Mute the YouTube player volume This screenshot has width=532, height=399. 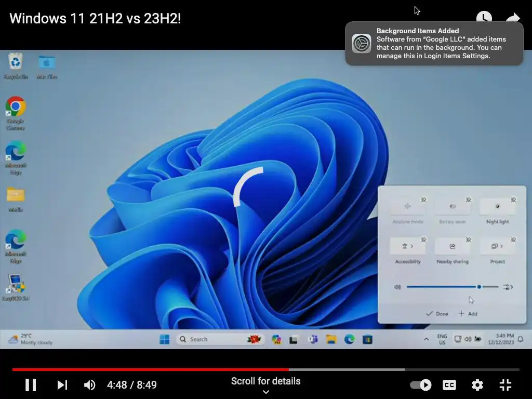(89, 385)
